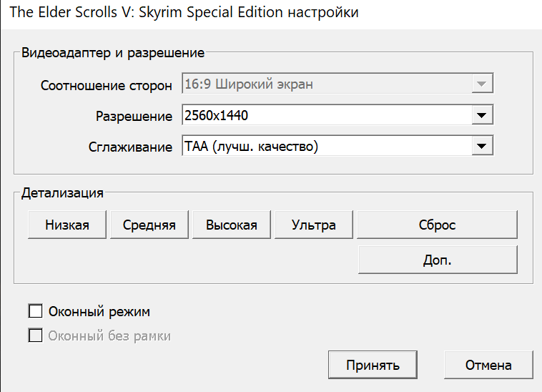Toggle the Оконный без рамки checkbox
Viewport: 542px width, 392px height.
tap(35, 335)
